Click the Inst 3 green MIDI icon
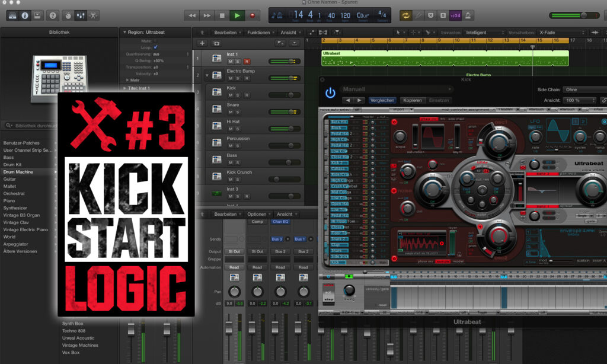This screenshot has width=607, height=364. [x=217, y=193]
